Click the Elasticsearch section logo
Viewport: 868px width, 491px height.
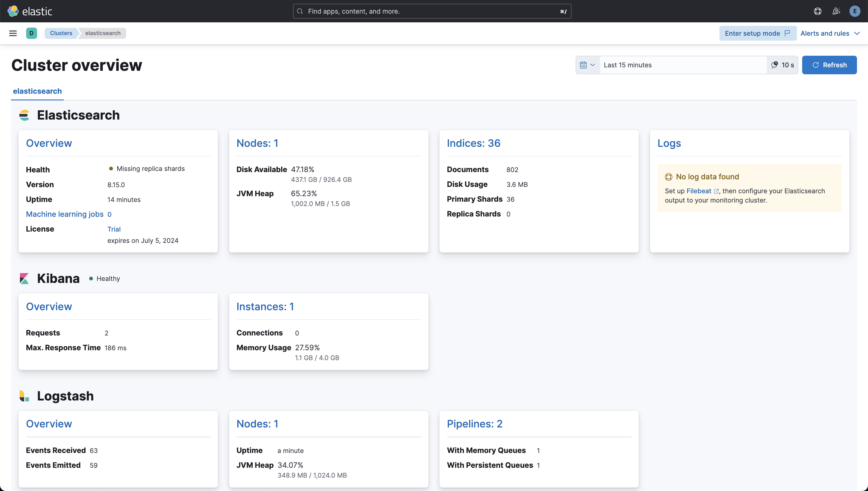[x=24, y=115]
